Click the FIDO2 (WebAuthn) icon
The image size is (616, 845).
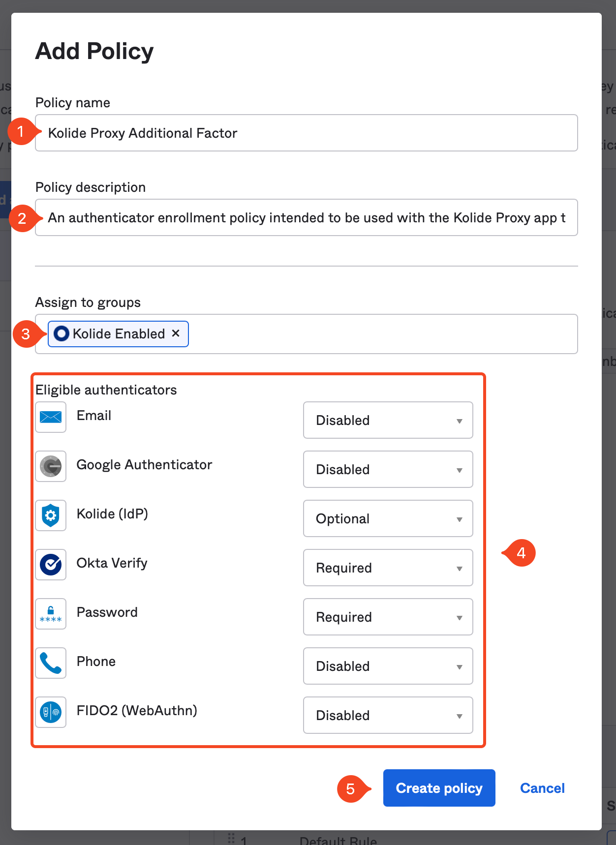[51, 712]
